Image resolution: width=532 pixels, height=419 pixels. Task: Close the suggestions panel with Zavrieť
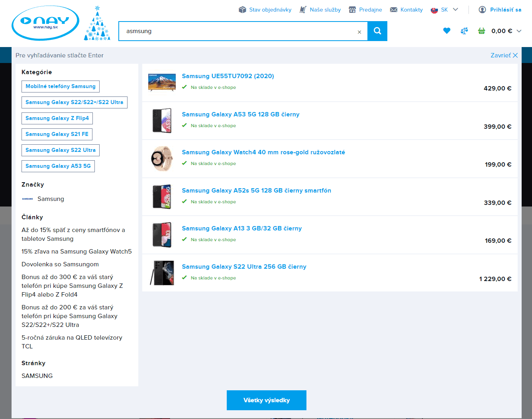tap(504, 55)
